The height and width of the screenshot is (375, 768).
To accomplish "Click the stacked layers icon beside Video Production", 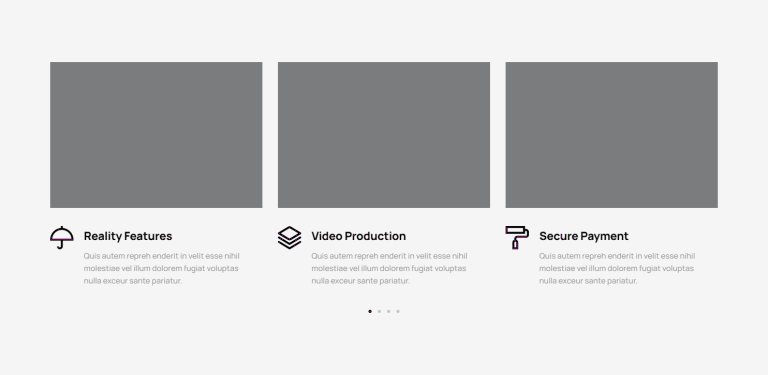I will coord(289,237).
